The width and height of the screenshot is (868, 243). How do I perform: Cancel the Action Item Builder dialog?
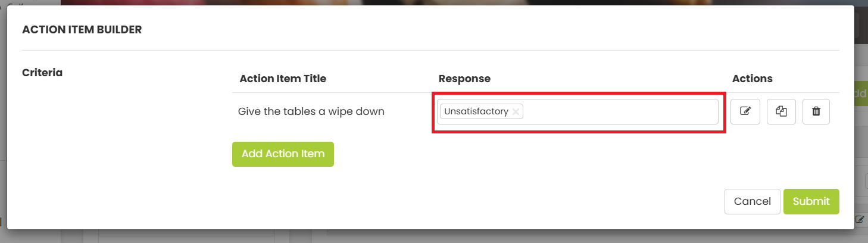[x=753, y=201]
